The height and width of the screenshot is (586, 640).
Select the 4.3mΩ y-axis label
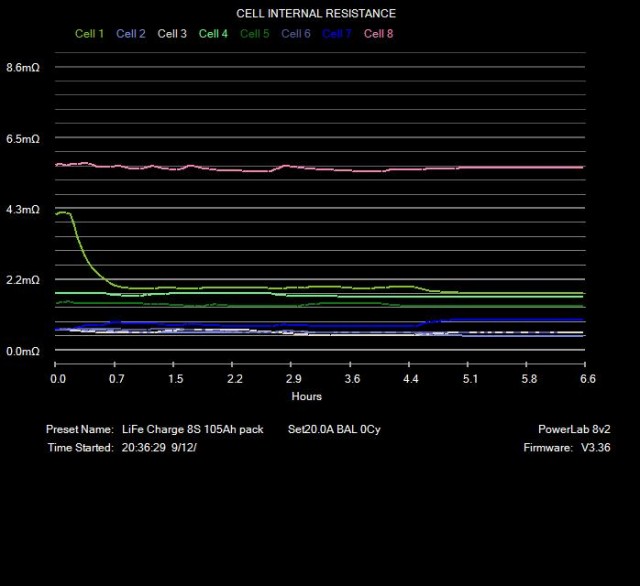(x=22, y=210)
